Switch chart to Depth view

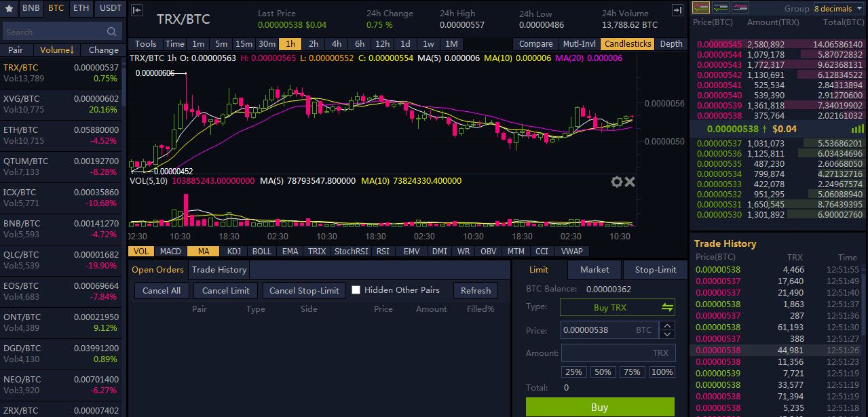[x=671, y=43]
